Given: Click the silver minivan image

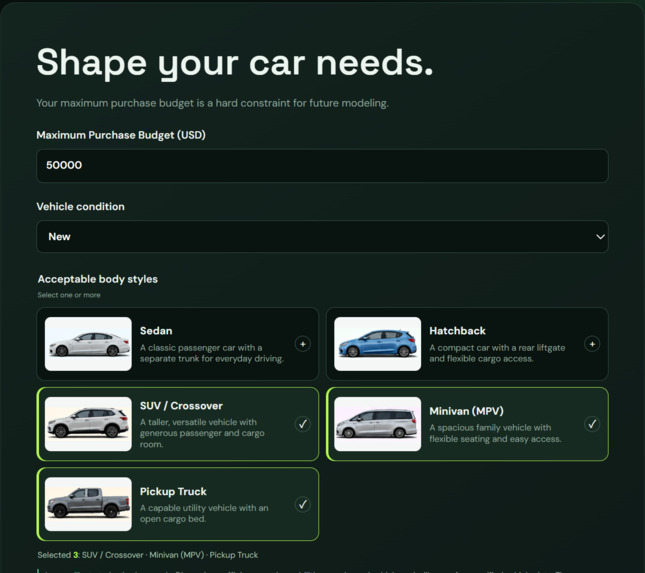Looking at the screenshot, I should coord(378,424).
